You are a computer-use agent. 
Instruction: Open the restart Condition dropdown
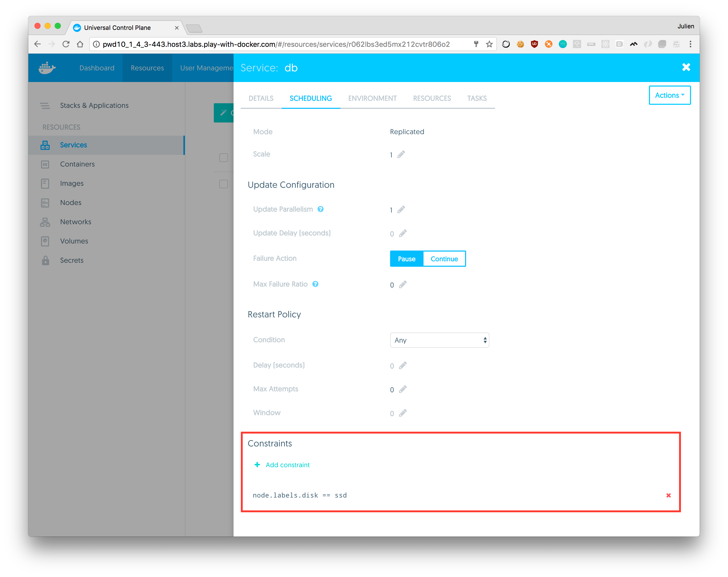click(439, 340)
